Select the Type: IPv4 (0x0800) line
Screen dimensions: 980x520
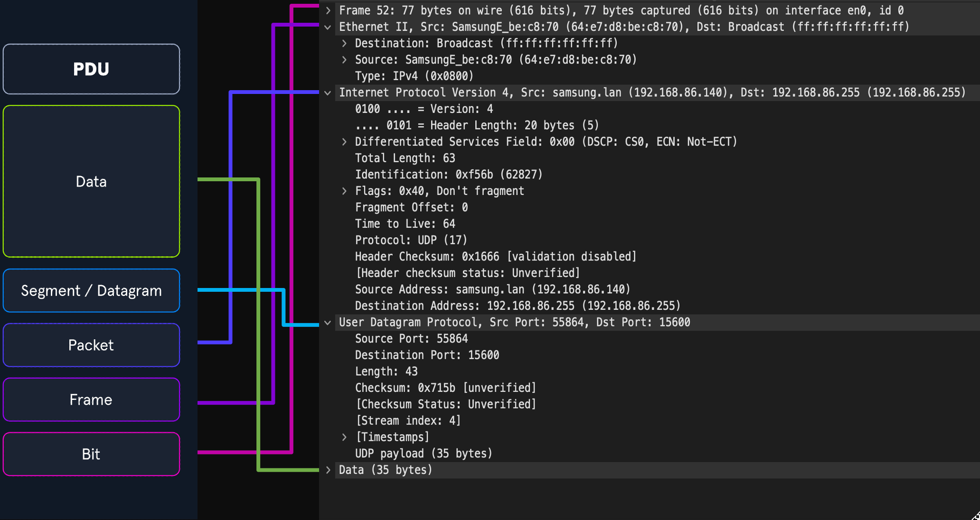(x=414, y=76)
